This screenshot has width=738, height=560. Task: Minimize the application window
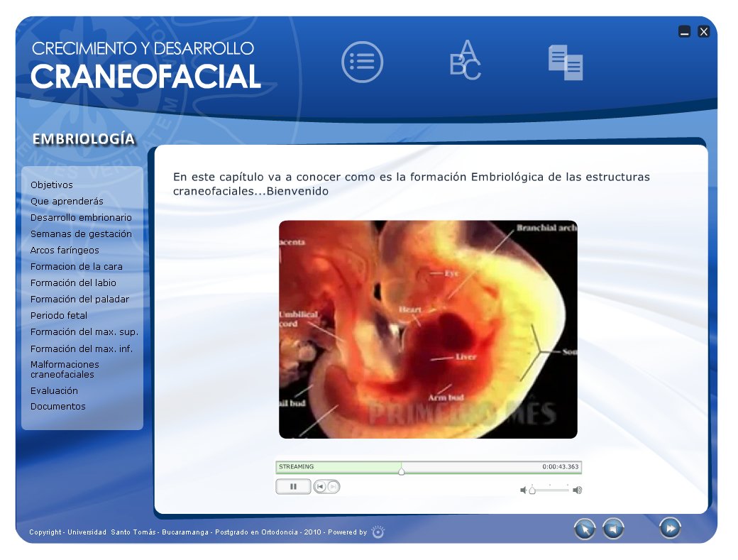(x=683, y=32)
